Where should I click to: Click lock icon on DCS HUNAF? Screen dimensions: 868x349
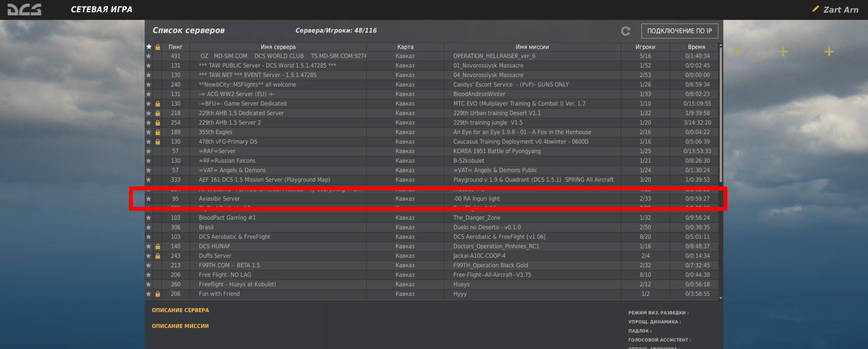click(x=158, y=246)
